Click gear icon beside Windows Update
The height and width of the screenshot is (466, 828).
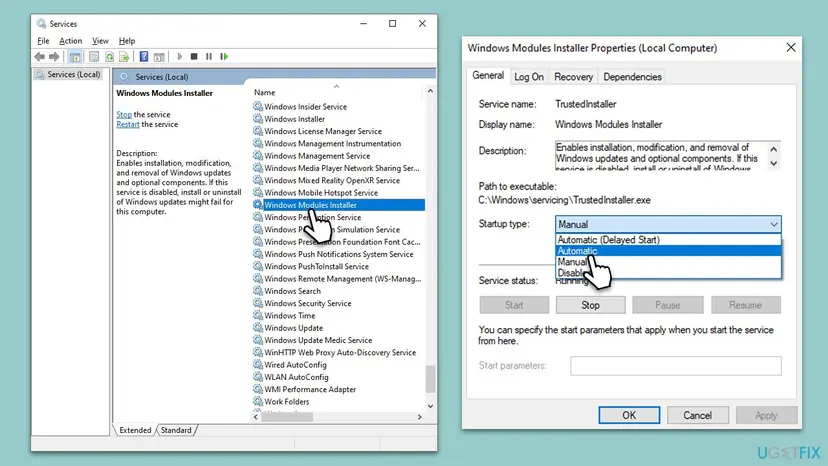click(x=258, y=328)
